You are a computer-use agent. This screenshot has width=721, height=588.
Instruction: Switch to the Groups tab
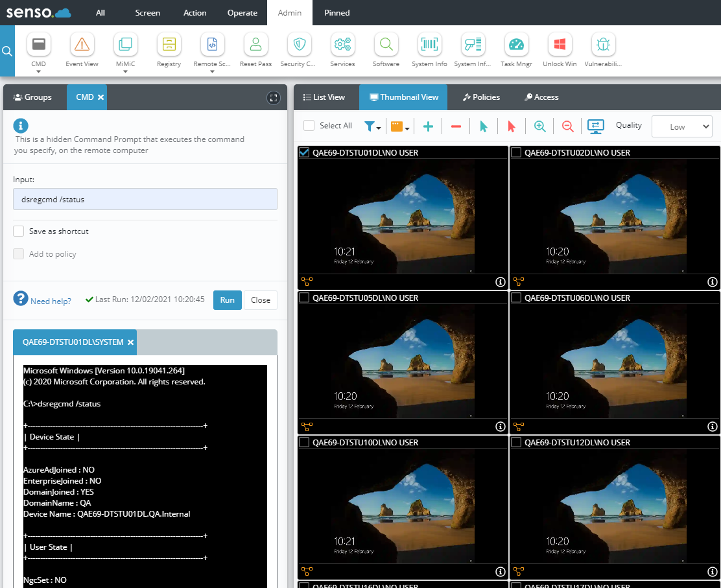(x=32, y=97)
